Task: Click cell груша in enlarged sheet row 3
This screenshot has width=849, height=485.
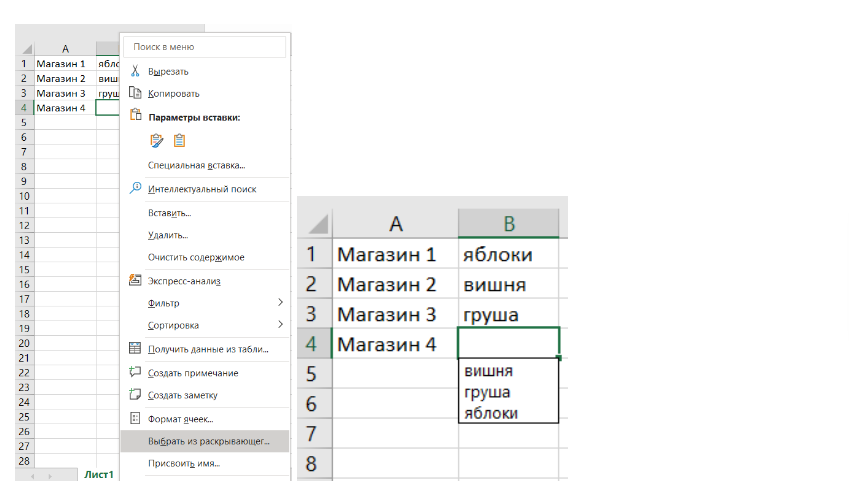Action: click(508, 314)
